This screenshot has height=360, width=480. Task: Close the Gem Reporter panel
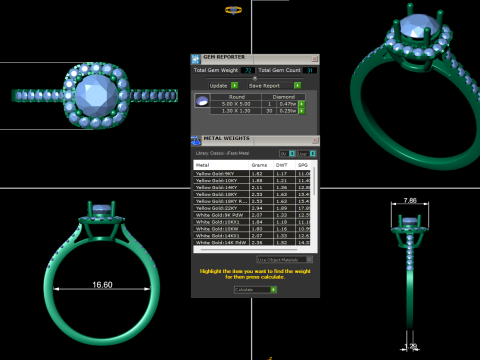point(314,59)
